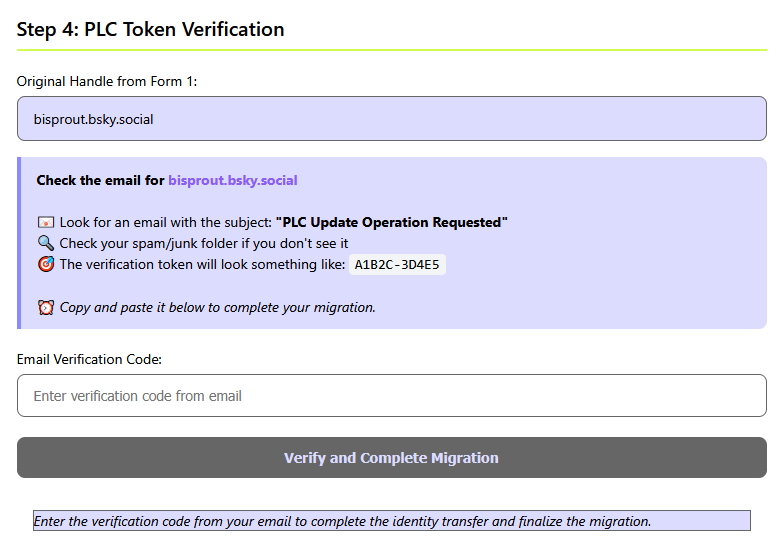Click the "Original Handle from Form 1" label

pos(107,81)
